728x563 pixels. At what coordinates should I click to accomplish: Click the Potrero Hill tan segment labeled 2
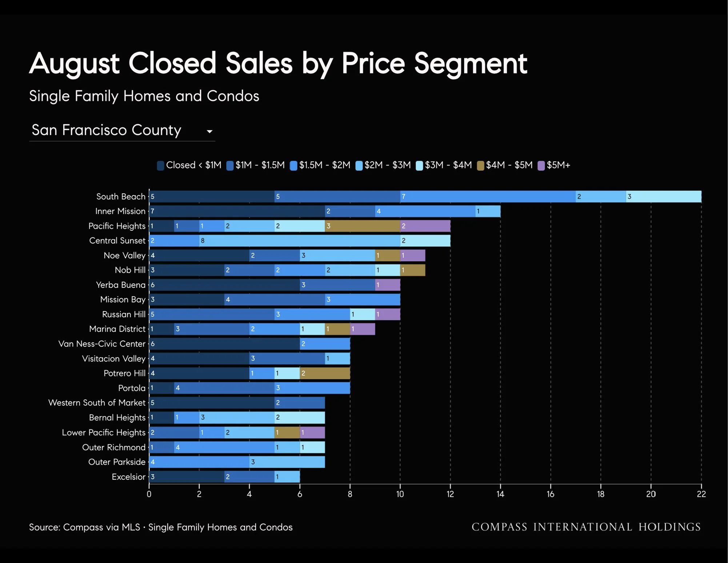(325, 373)
